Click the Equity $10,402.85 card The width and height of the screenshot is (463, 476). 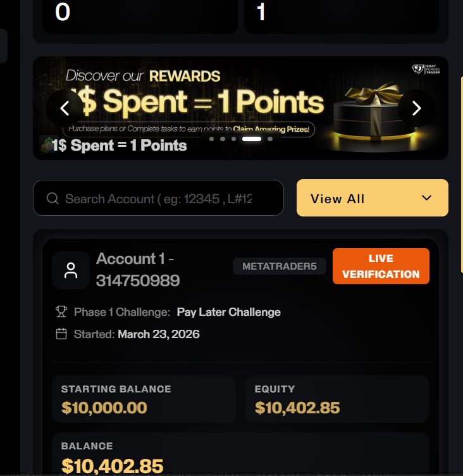click(337, 399)
